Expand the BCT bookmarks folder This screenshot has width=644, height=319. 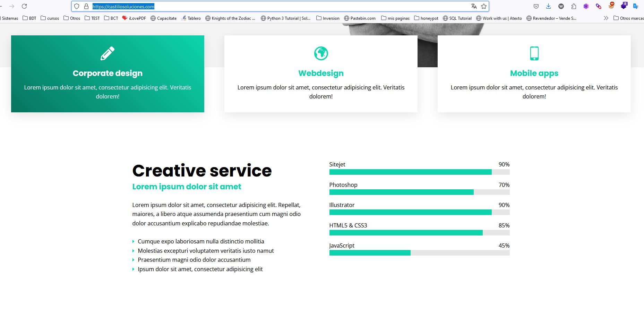coord(111,18)
